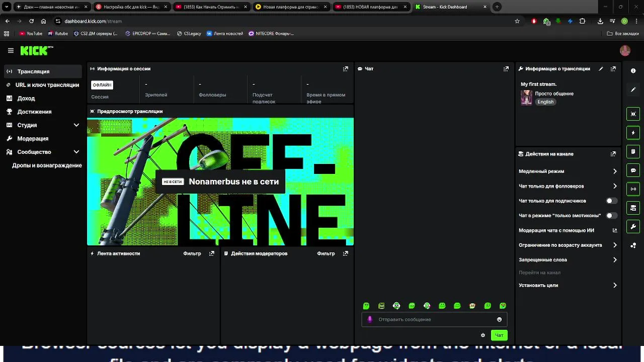Image resolution: width=644 pixels, height=362 pixels.
Task: Open Медленный режим settings chevron
Action: click(615, 171)
